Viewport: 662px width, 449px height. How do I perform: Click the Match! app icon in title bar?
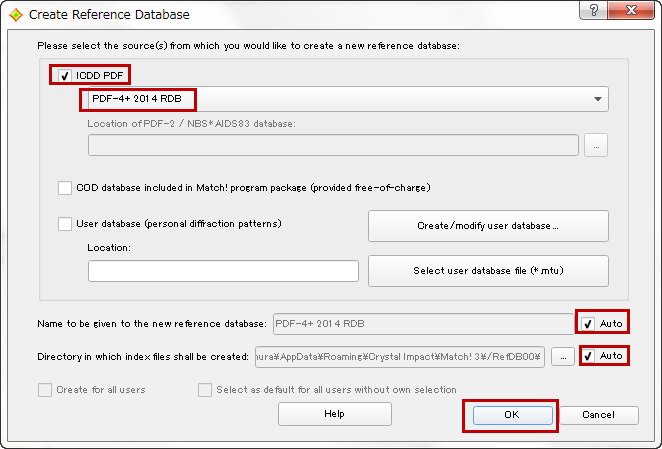pos(16,15)
